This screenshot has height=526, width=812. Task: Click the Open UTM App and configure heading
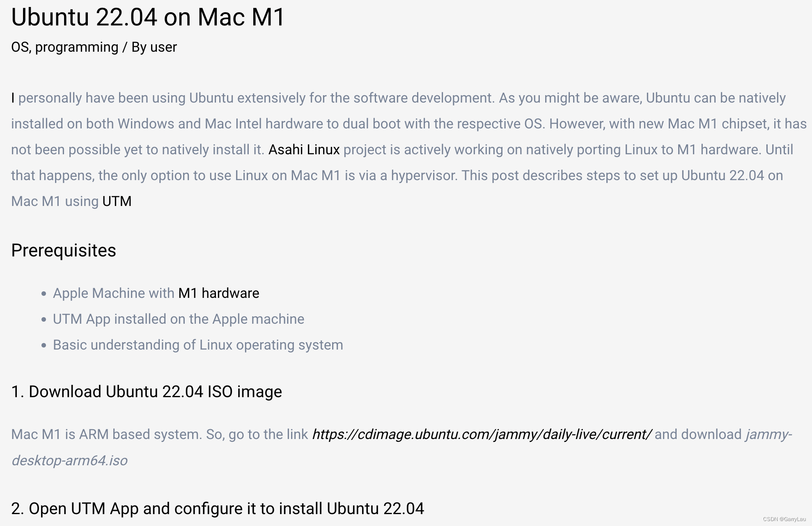[218, 508]
